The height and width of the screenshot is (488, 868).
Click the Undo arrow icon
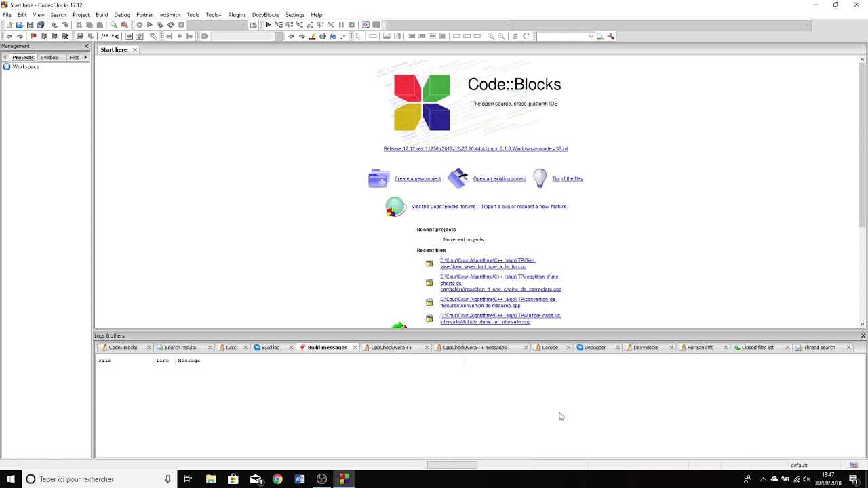[x=54, y=25]
